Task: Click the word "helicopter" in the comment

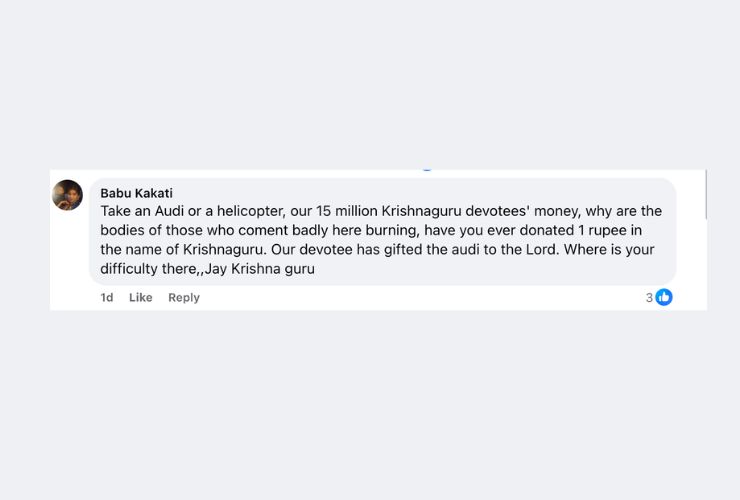Action: click(x=251, y=211)
